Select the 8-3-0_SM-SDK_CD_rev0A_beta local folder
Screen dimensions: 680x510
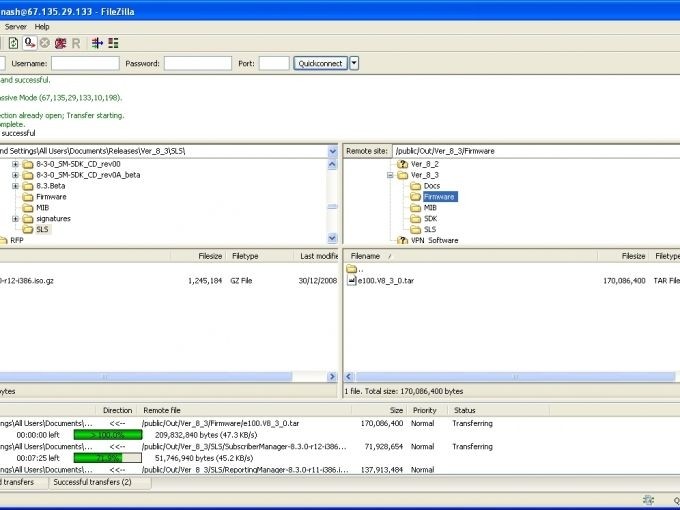(x=88, y=175)
